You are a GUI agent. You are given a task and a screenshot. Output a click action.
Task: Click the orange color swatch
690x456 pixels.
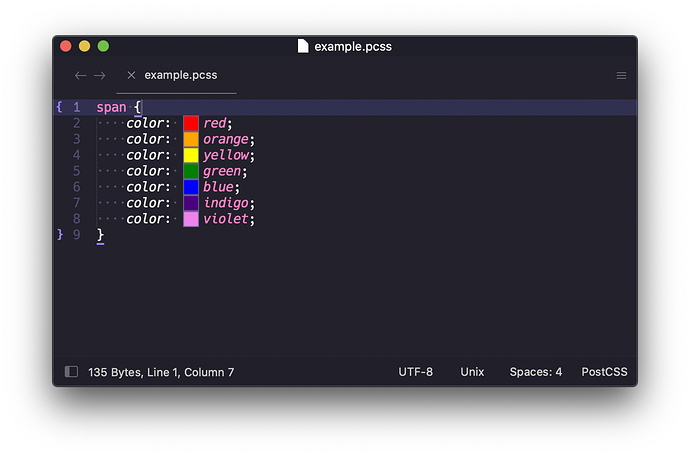click(x=191, y=139)
